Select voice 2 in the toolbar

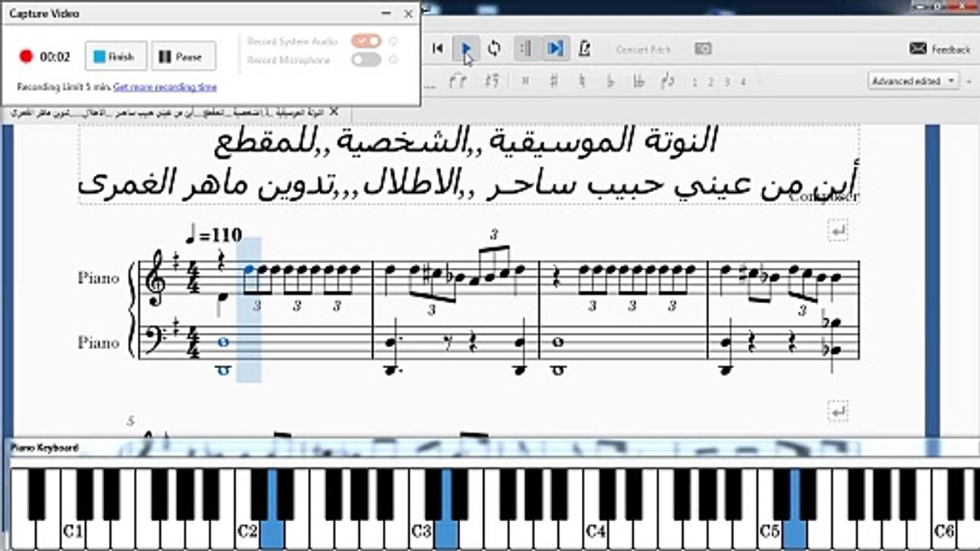pos(710,82)
